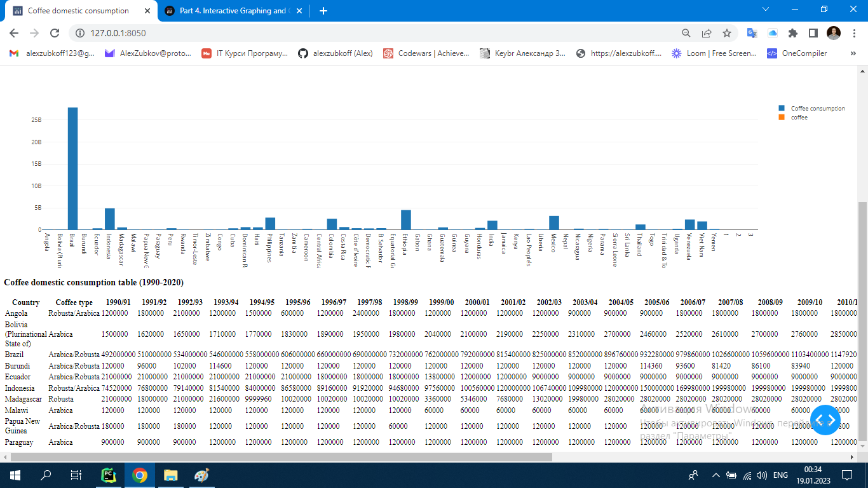Click the forward navigation arrow
The width and height of the screenshot is (868, 488).
click(x=34, y=33)
